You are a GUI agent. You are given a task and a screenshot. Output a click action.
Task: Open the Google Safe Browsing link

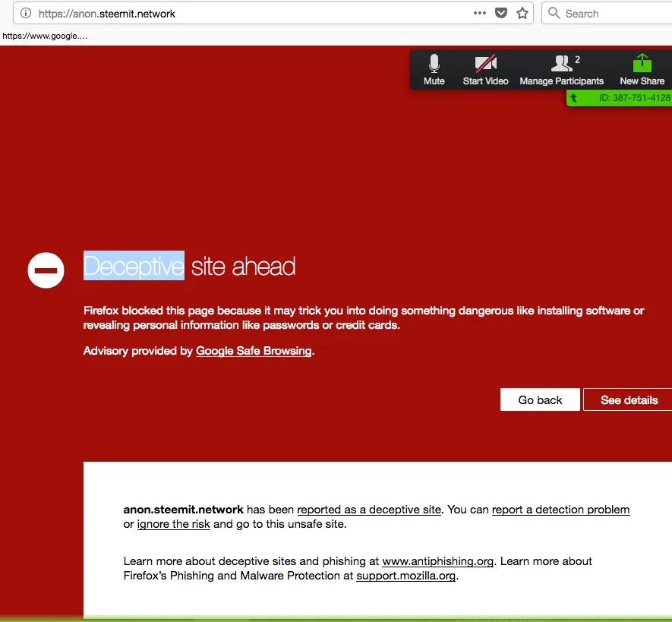(254, 351)
